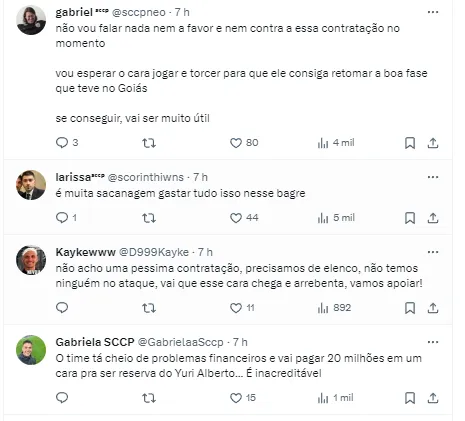Retweet gabriel @sccpneo's post

(149, 143)
